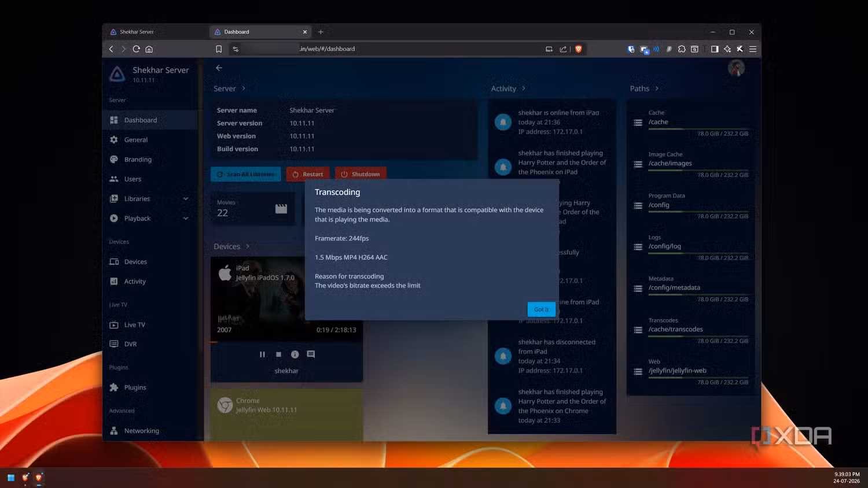Click the /config/log path list icon
The image size is (868, 488).
[x=638, y=247]
